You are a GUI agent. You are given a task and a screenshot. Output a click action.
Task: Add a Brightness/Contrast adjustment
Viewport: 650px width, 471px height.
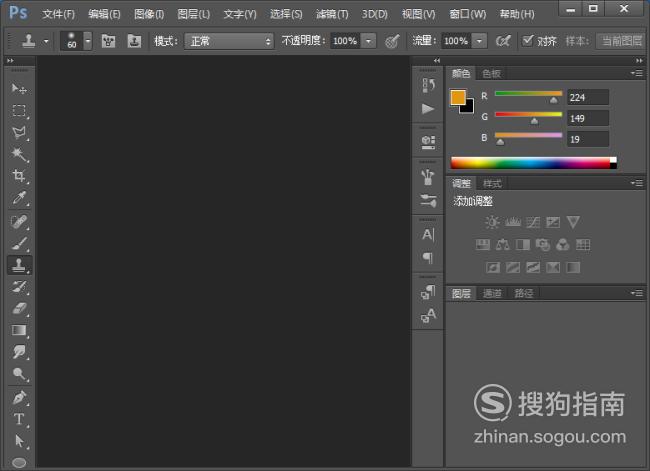click(x=492, y=222)
